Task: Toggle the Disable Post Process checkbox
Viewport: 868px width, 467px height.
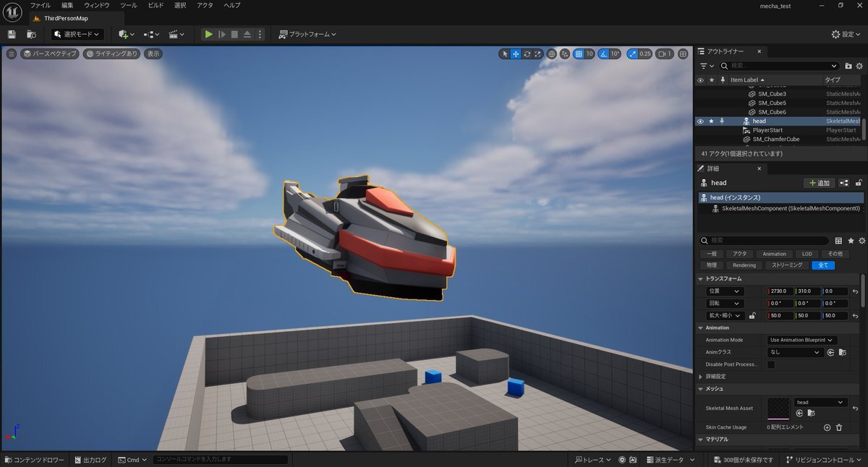Action: (771, 364)
